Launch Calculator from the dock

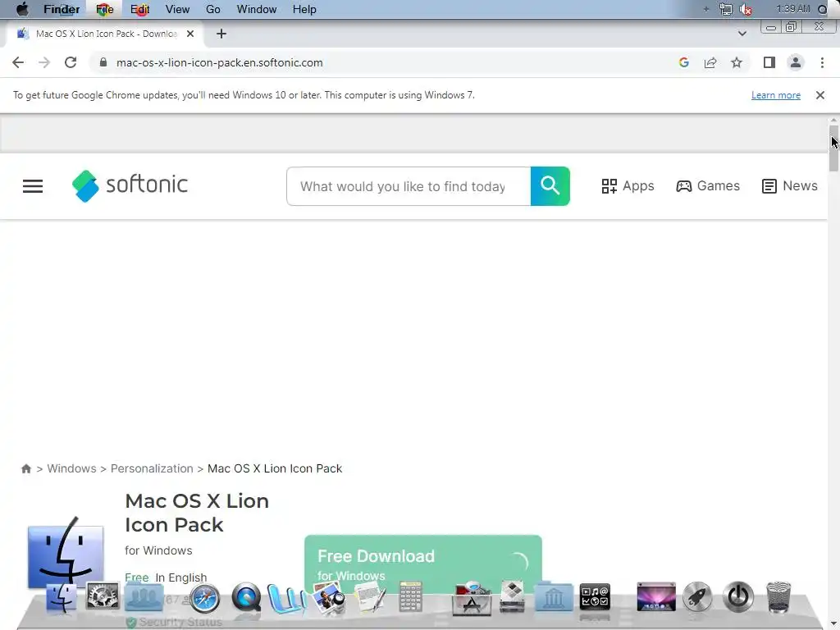coord(410,597)
